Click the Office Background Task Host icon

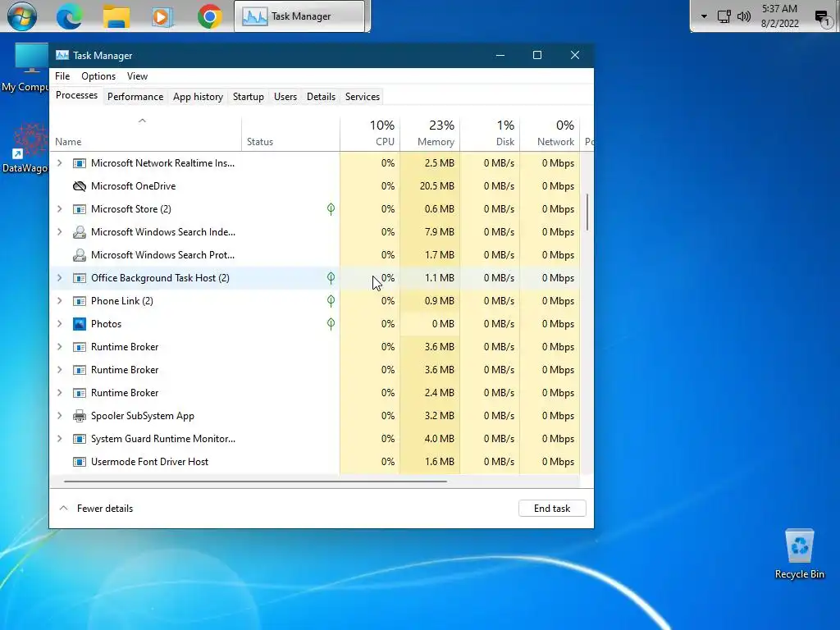click(x=80, y=278)
